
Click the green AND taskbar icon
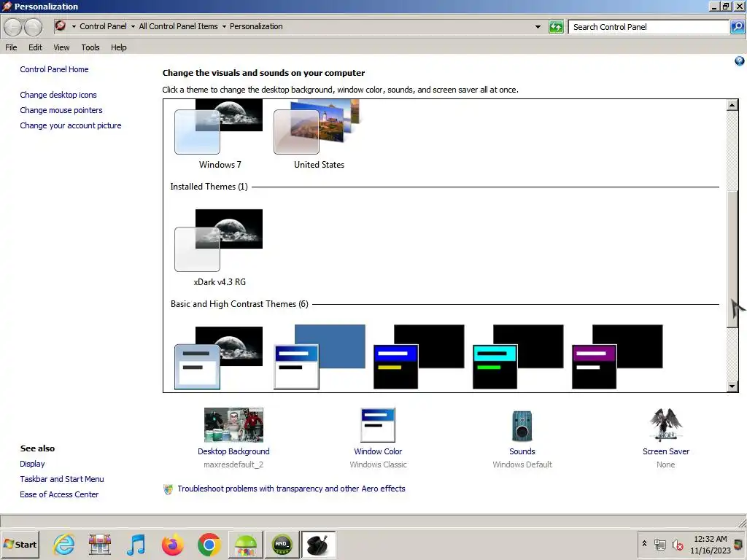[282, 544]
